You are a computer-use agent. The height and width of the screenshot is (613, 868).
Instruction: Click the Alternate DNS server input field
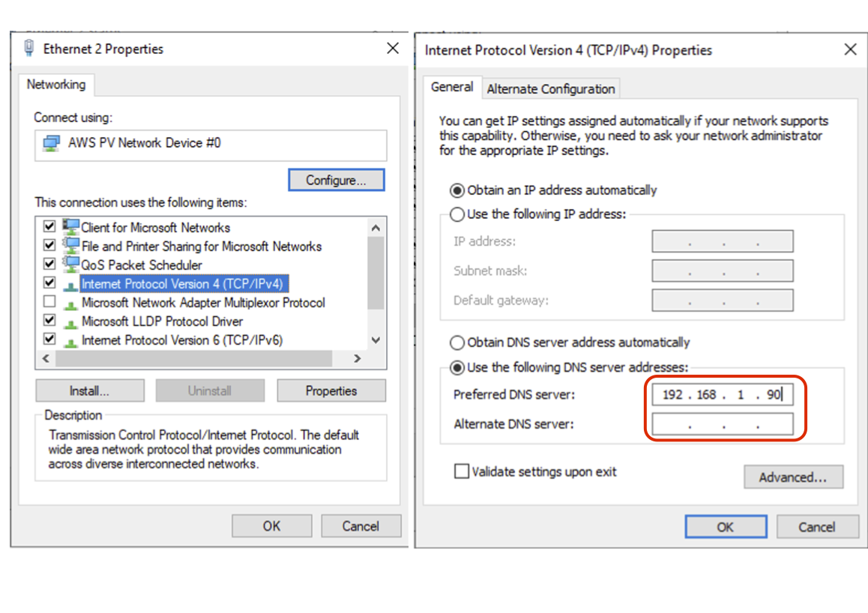pyautogui.click(x=722, y=424)
